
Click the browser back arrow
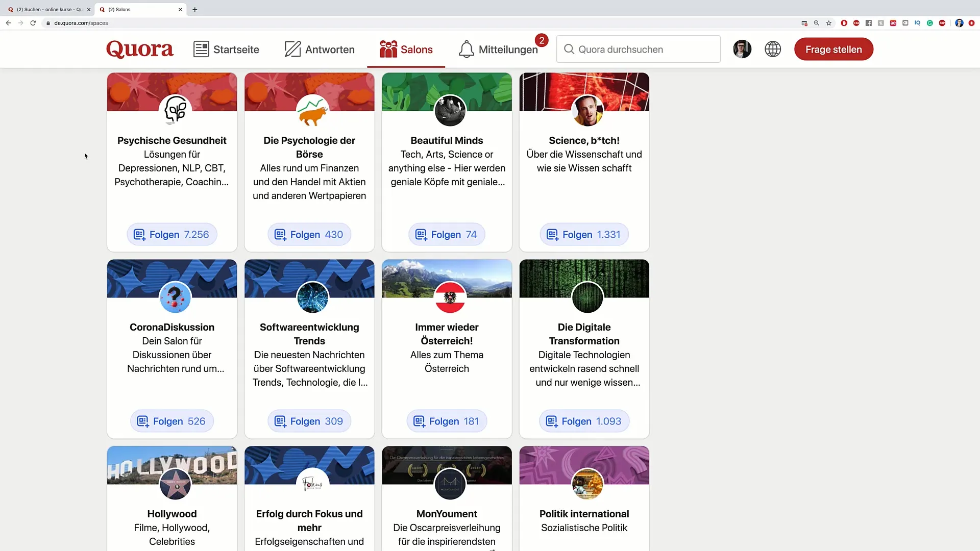click(8, 23)
